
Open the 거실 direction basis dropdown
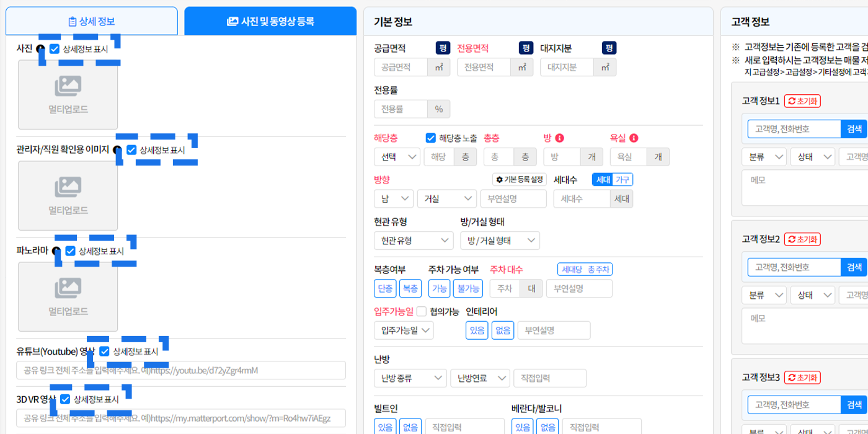pyautogui.click(x=447, y=198)
